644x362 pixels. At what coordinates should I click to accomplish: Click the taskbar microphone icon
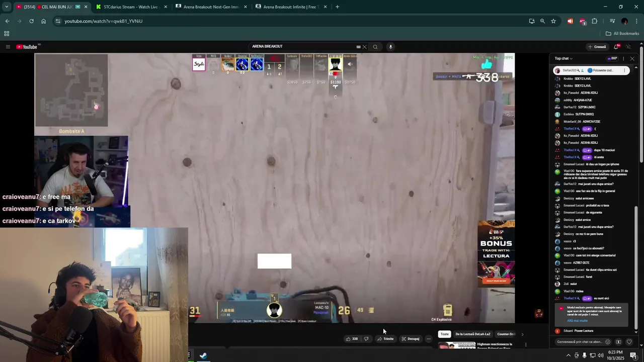coord(584,355)
